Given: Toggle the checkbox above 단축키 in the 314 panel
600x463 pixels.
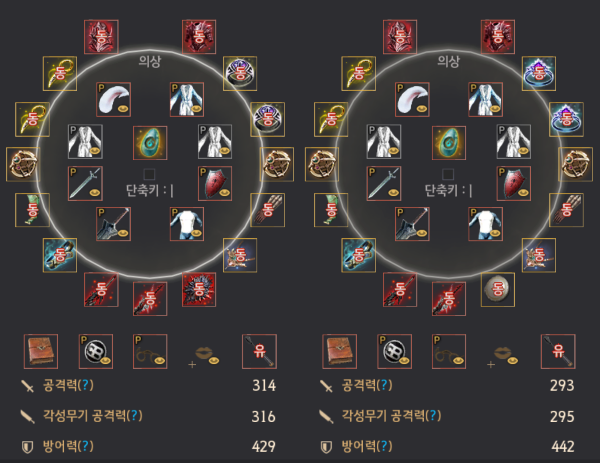Looking at the screenshot, I should click(x=149, y=174).
